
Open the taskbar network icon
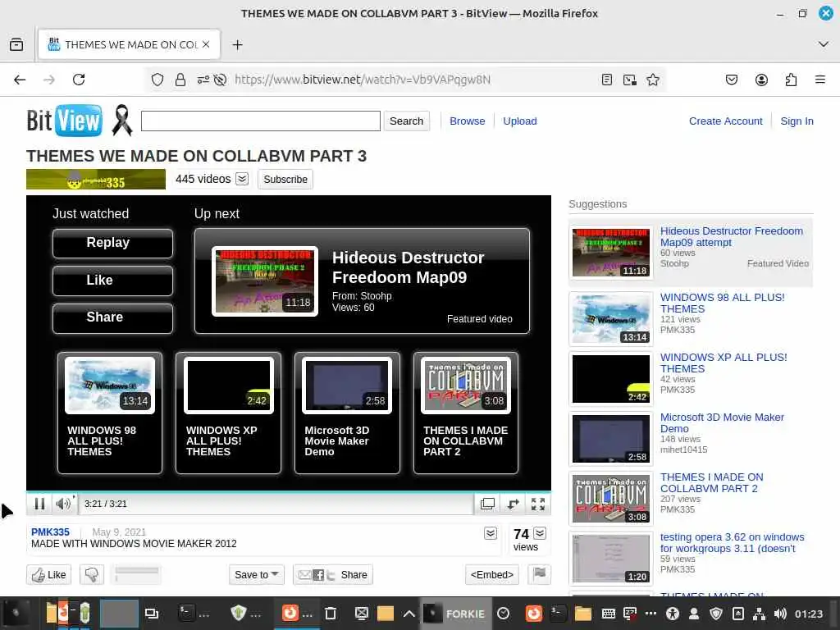759,614
